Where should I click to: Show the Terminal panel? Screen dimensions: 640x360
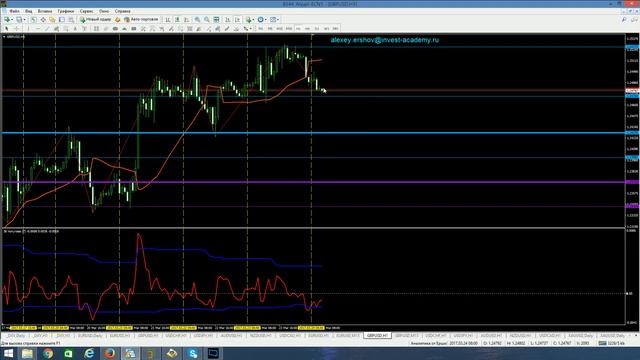[x=62, y=20]
